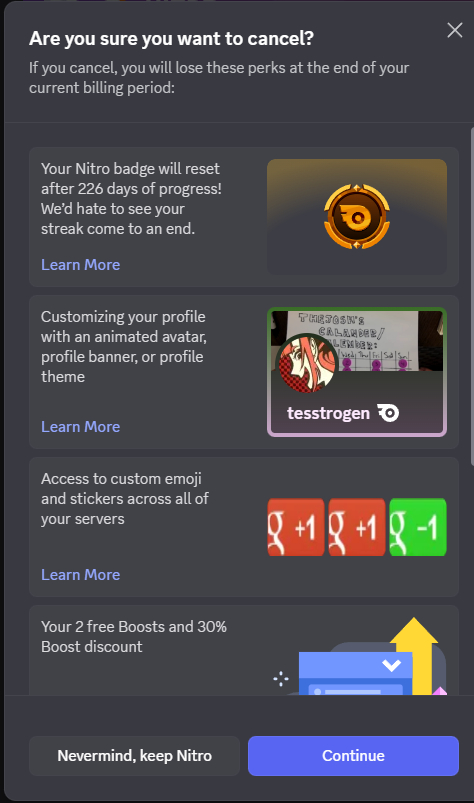The image size is (474, 803).
Task: Click the 2 free Boosts perk card
Action: pos(244,650)
